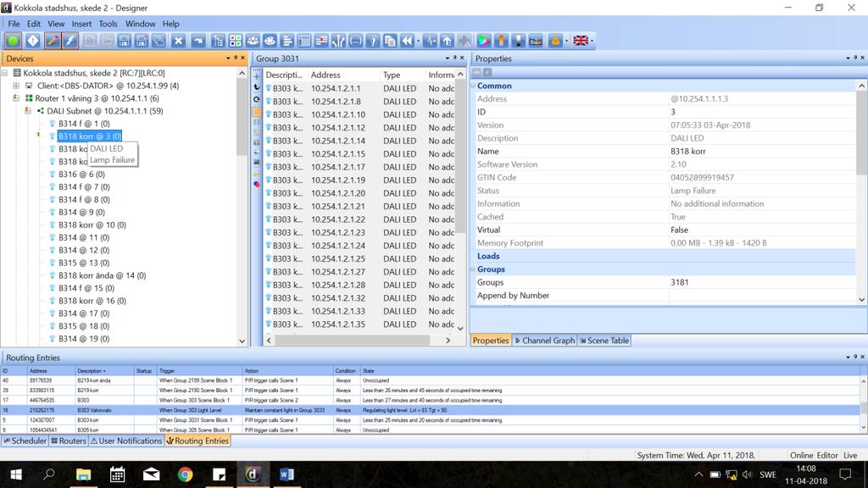
Task: Collapse the DALI Subnet 10.254.1.1.1 node
Action: click(28, 111)
